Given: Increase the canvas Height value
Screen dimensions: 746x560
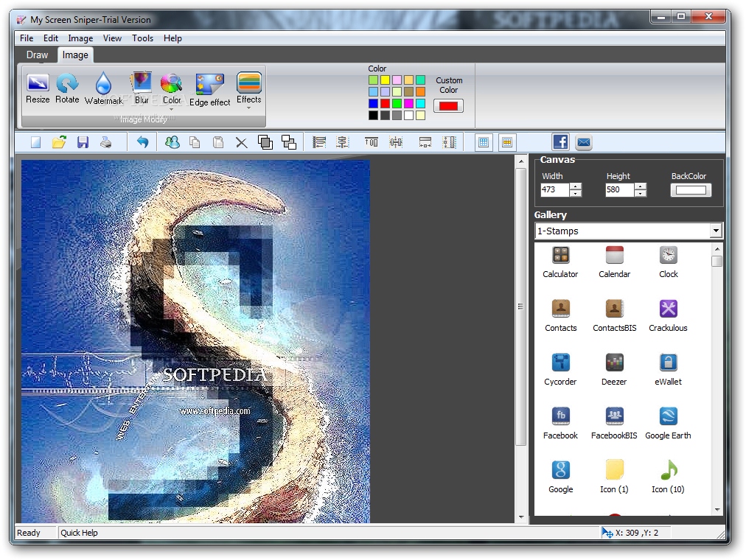Looking at the screenshot, I should point(641,186).
